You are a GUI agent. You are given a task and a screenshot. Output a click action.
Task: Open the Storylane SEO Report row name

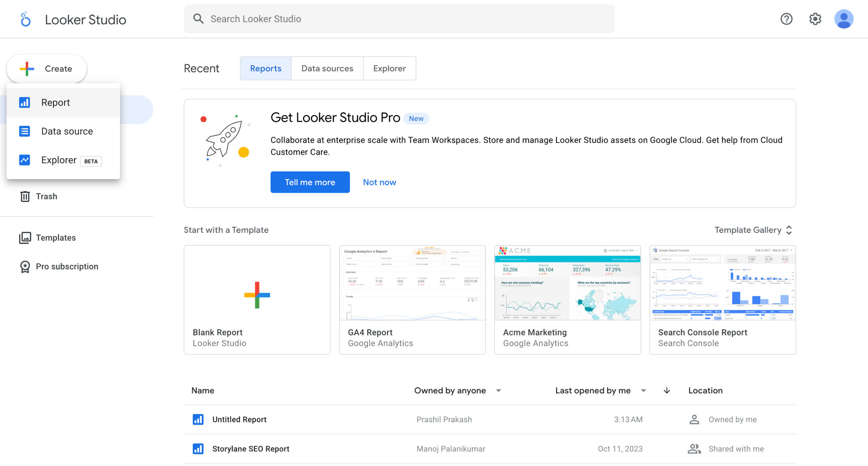251,449
